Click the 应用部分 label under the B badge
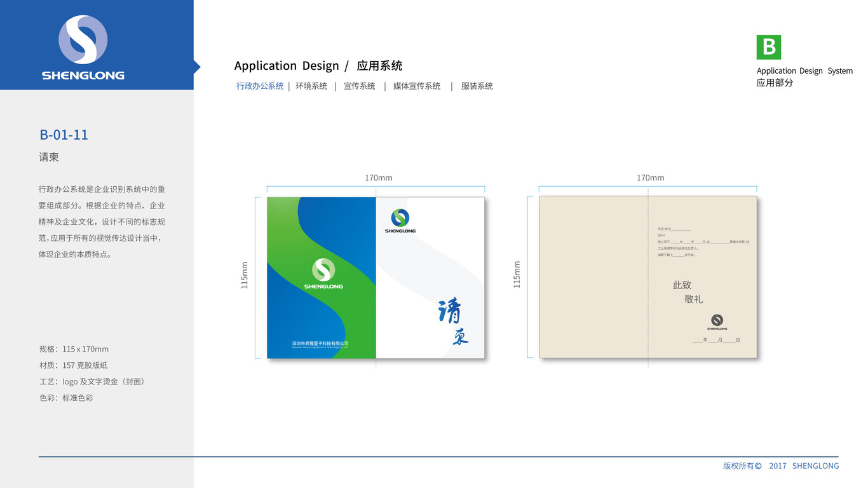Image resolution: width=868 pixels, height=488 pixels. coord(775,83)
